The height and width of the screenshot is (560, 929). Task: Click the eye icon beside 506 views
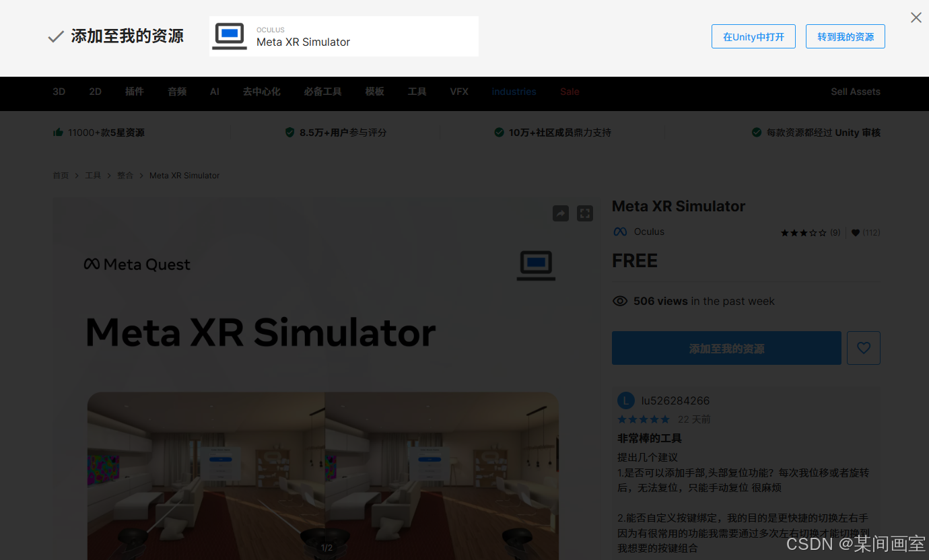pos(620,301)
